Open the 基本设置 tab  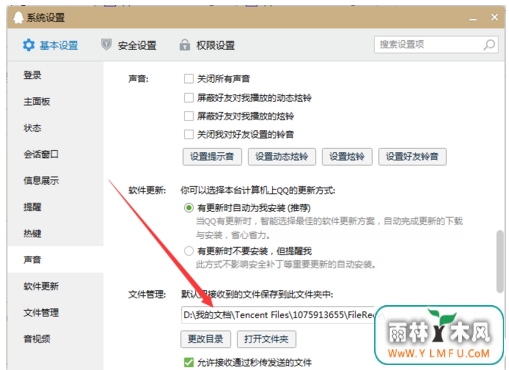[50, 45]
